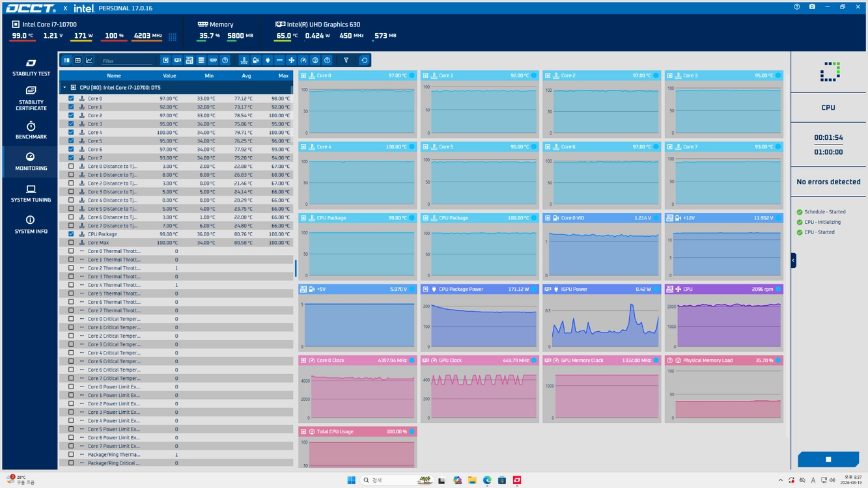Uncheck Core 7 temperature checkbox
This screenshot has height=488, width=868.
coord(71,157)
